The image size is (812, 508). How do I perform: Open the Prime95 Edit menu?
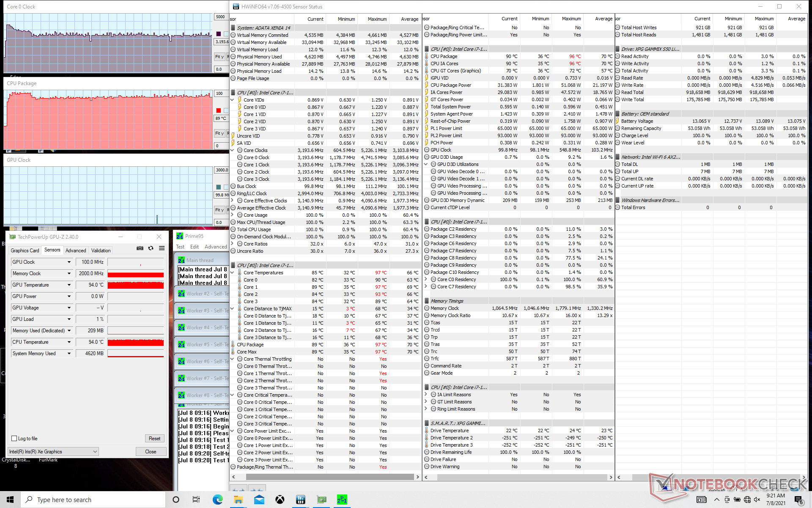[x=195, y=247]
